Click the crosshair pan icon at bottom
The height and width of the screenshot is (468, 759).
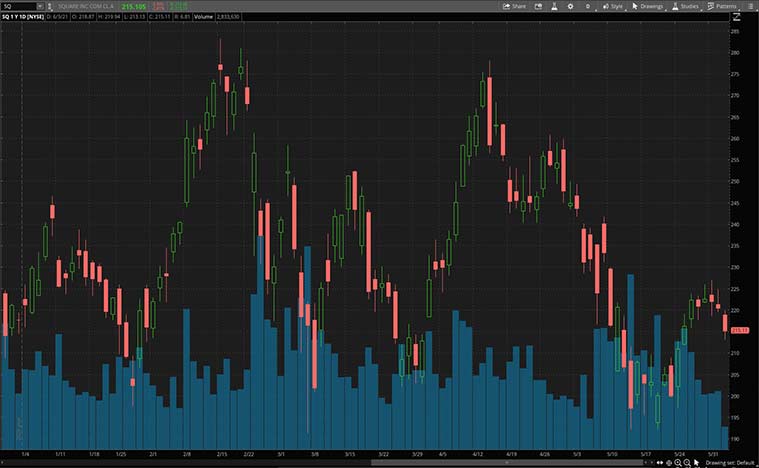668,463
